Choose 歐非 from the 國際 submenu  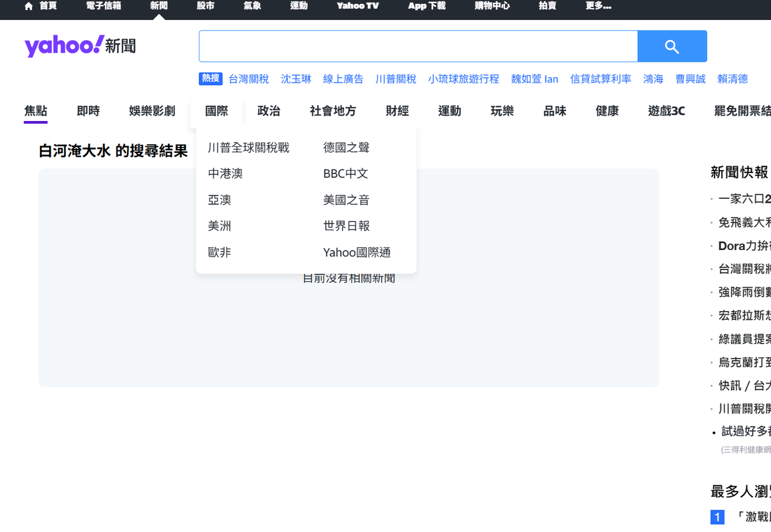220,253
